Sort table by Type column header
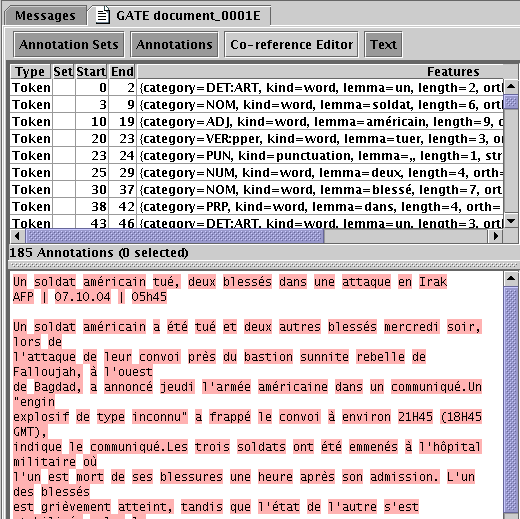 pos(31,71)
